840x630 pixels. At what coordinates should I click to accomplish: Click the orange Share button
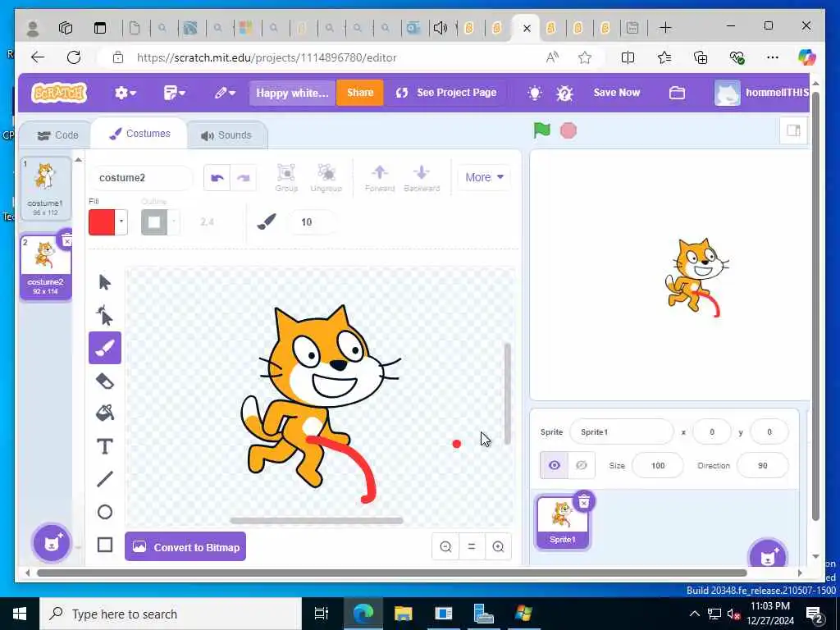359,93
